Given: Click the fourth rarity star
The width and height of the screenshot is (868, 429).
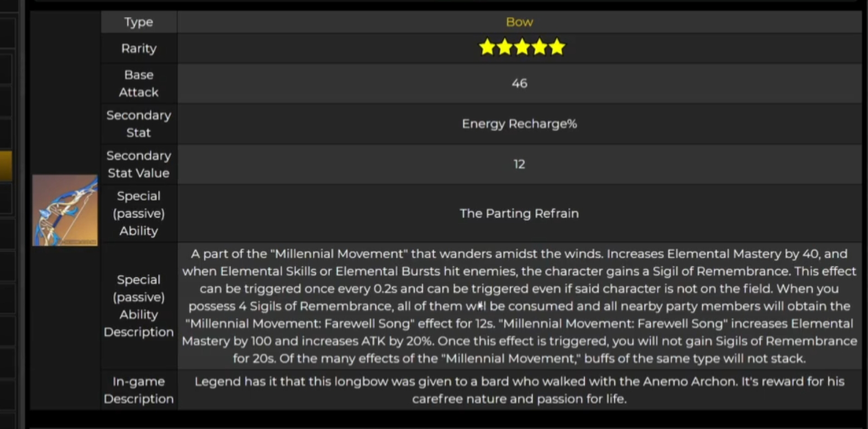Looking at the screenshot, I should 540,47.
